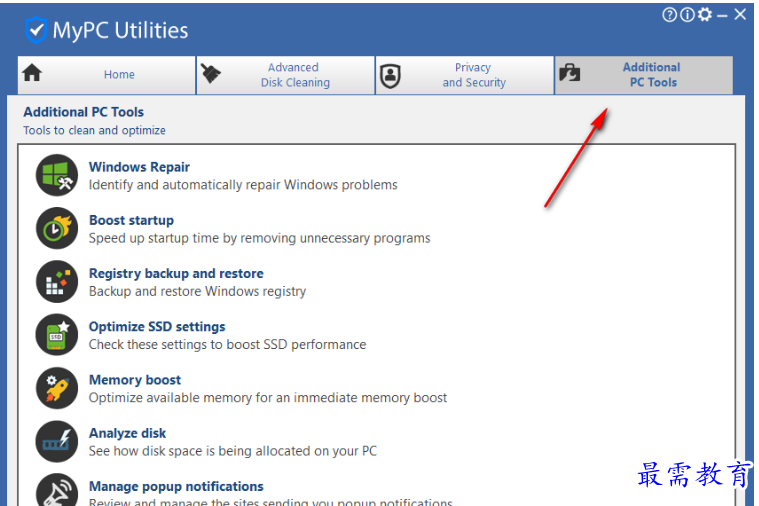Click the Manage popup notifications megaphone icon

(x=57, y=490)
